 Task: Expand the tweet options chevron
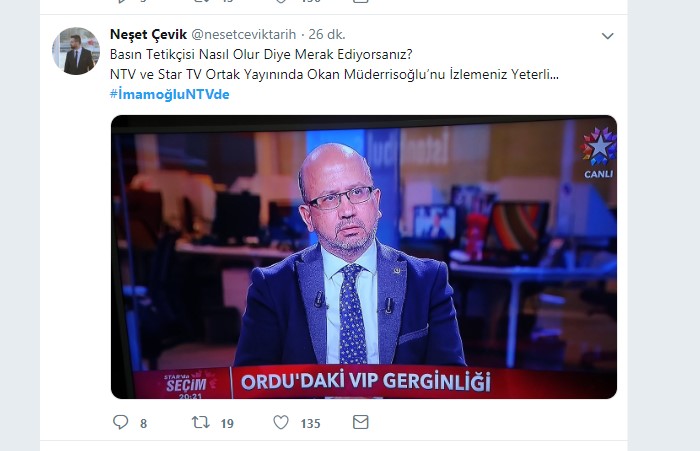tap(607, 36)
